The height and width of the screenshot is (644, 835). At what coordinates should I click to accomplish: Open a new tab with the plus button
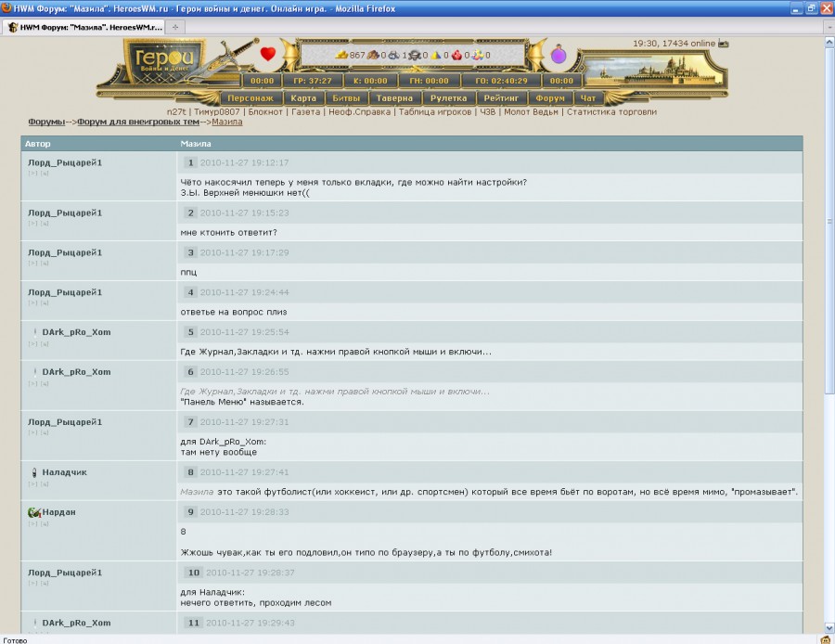(175, 27)
